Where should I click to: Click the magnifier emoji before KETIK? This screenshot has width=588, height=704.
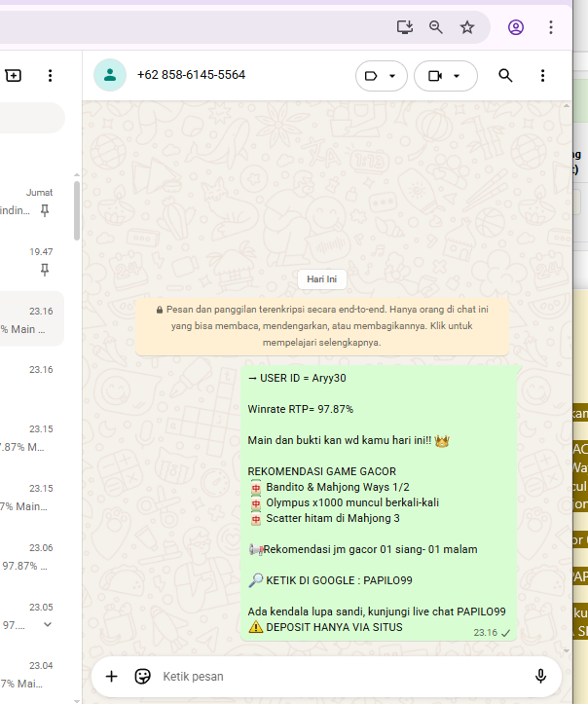255,580
